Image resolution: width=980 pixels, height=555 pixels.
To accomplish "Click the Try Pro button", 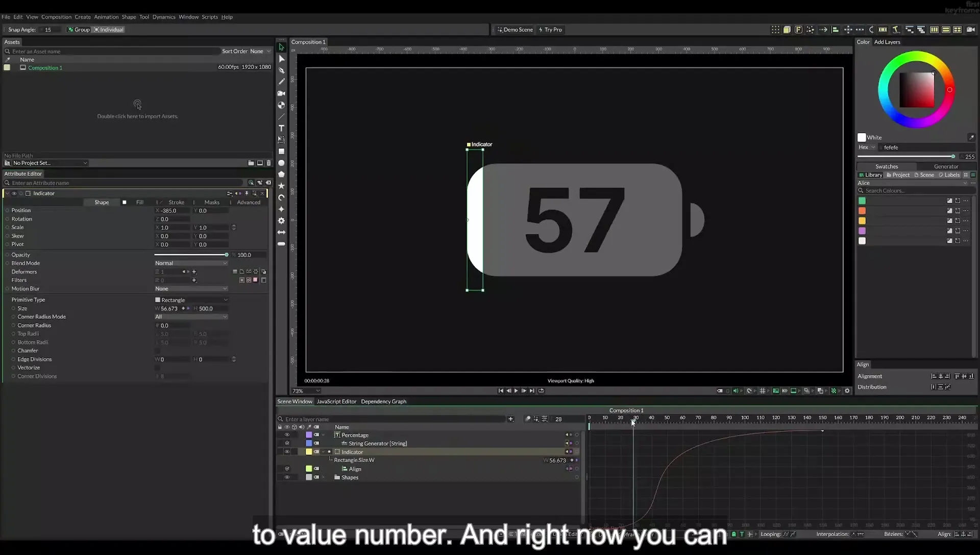I will click(550, 30).
